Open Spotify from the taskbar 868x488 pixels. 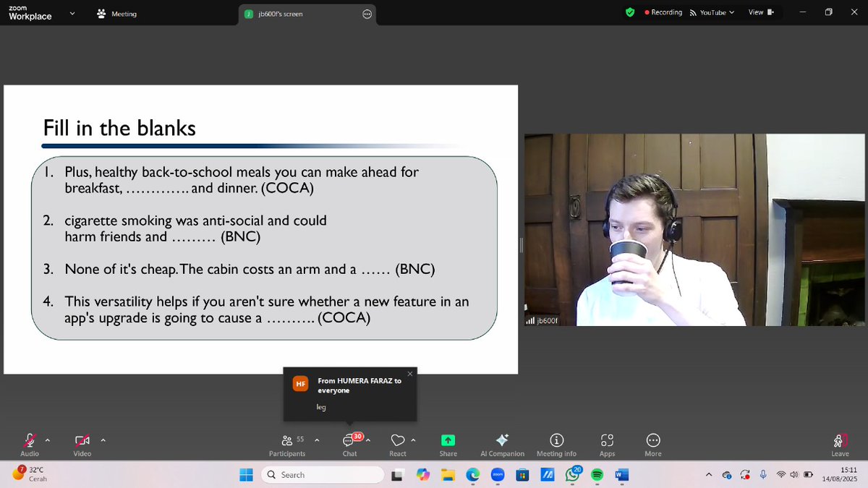tap(597, 475)
